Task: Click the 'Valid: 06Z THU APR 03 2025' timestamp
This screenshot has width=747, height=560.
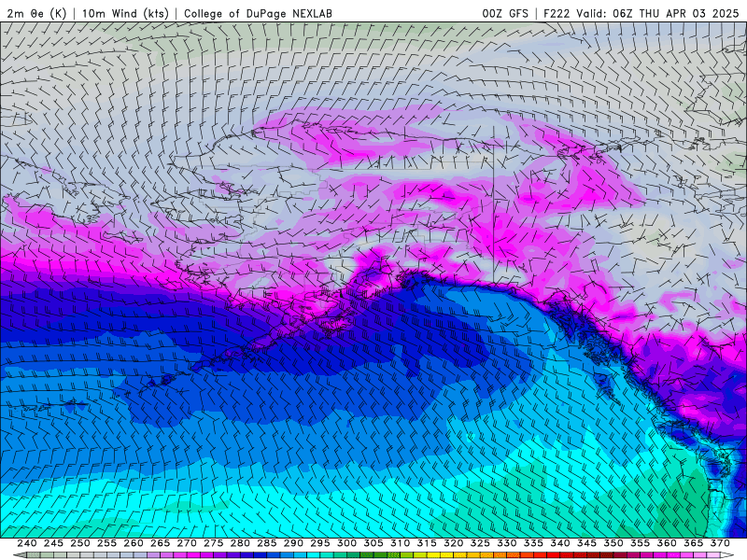Action: coord(657,13)
